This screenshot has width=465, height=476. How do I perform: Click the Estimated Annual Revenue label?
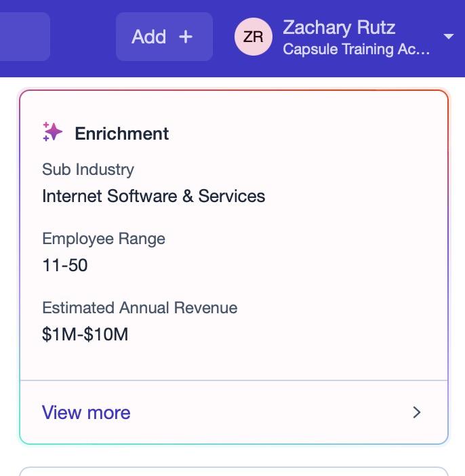140,308
